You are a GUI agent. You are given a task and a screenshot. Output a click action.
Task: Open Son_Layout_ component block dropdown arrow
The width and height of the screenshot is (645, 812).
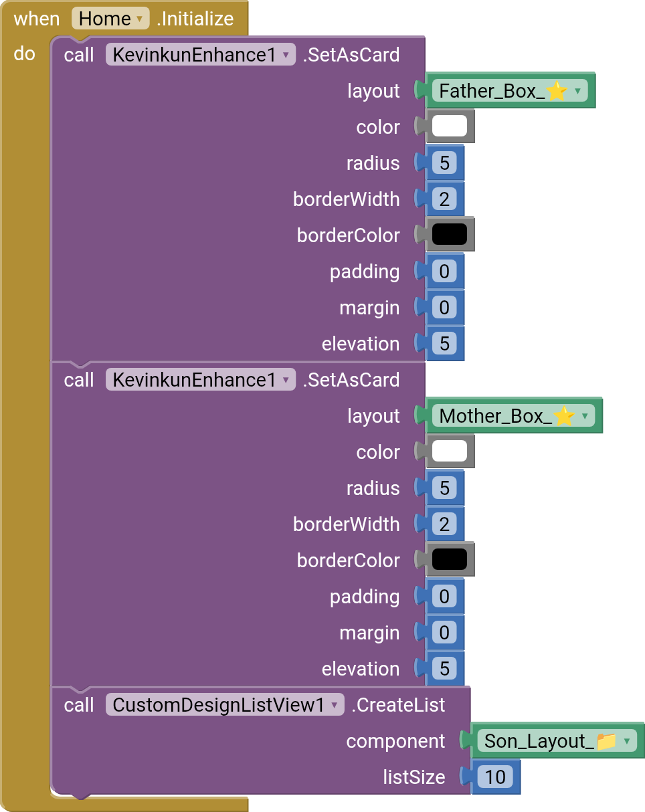[626, 741]
